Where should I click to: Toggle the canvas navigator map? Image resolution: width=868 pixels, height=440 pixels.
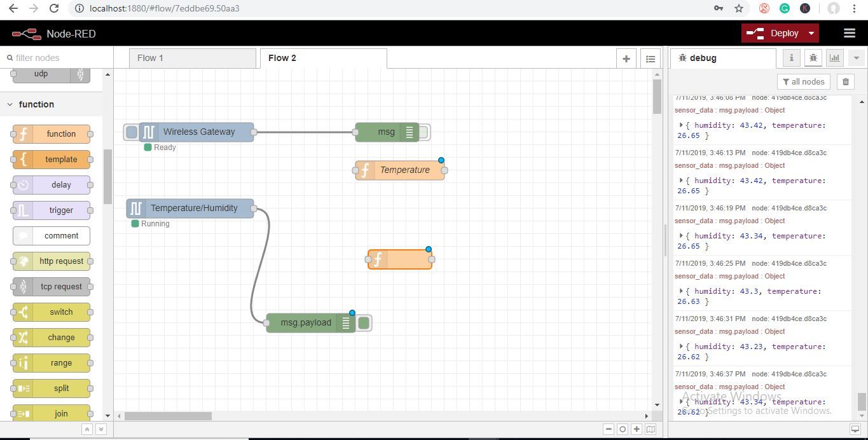(651, 429)
